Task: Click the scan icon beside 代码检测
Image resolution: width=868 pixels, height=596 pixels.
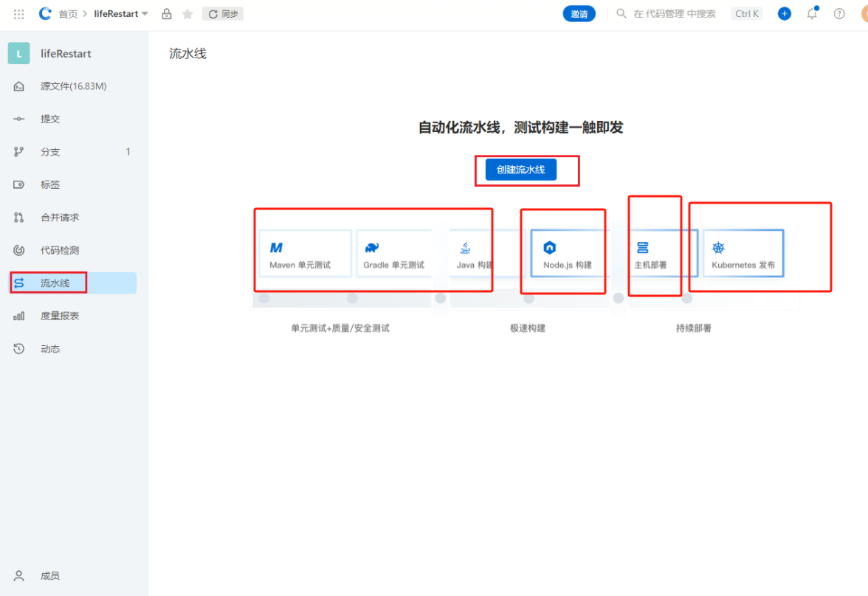Action: pyautogui.click(x=19, y=250)
